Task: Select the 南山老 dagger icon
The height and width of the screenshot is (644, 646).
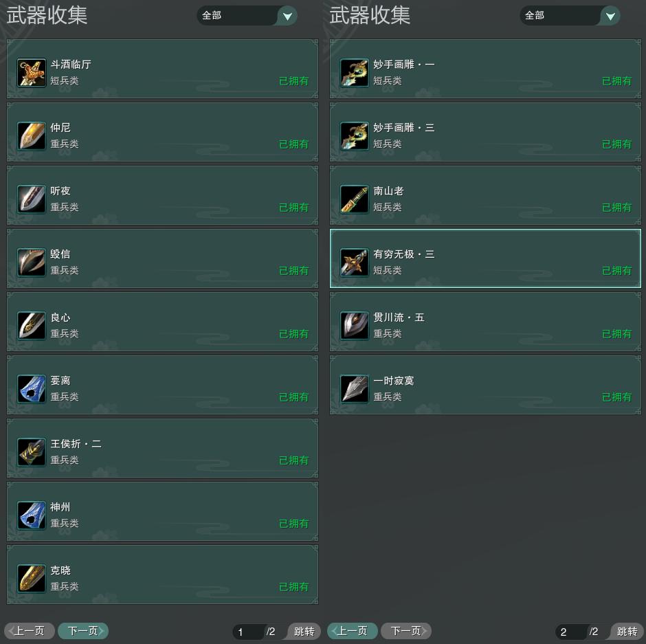Action: [355, 199]
